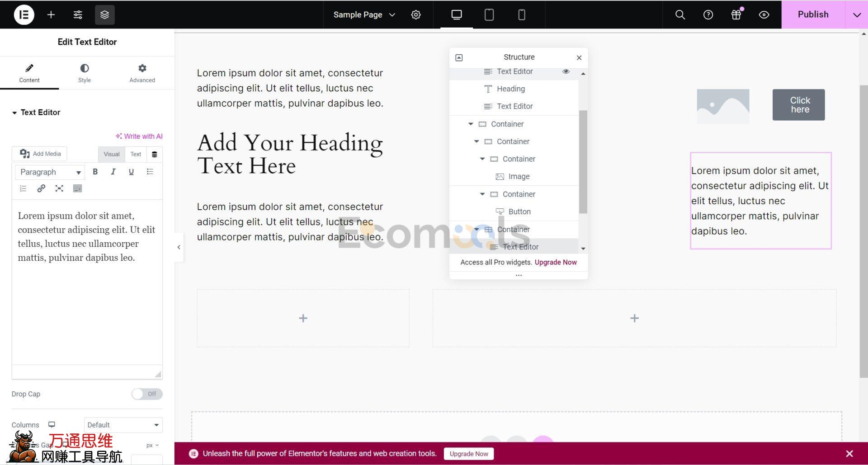The image size is (868, 465).
Task: Open page settings gear icon
Action: [x=416, y=15]
